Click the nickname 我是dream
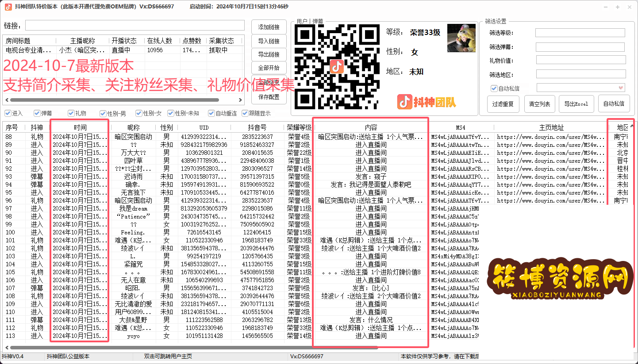Image resolution: width=638 pixels, height=364 pixels. tap(133, 208)
